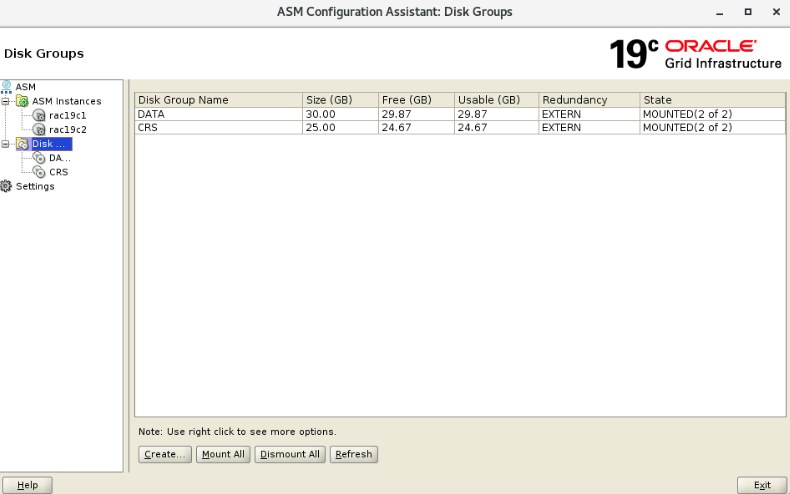This screenshot has width=790, height=494.
Task: Open Help
Action: 27,485
